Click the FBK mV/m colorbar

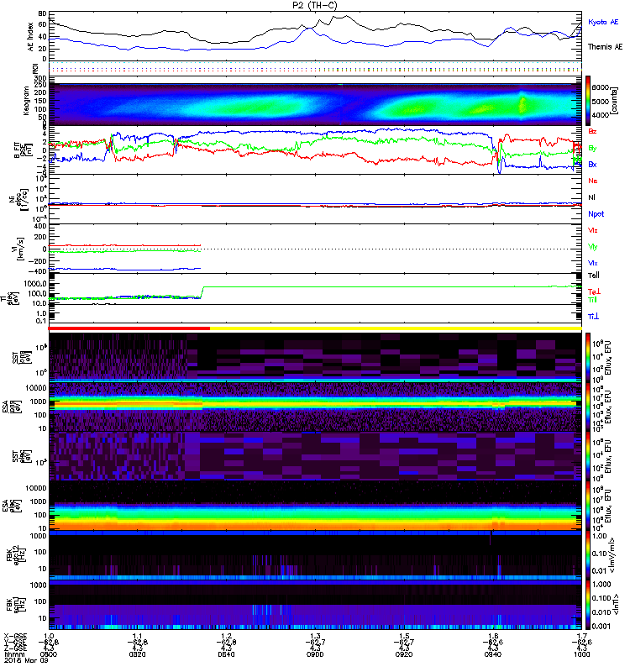[588, 554]
